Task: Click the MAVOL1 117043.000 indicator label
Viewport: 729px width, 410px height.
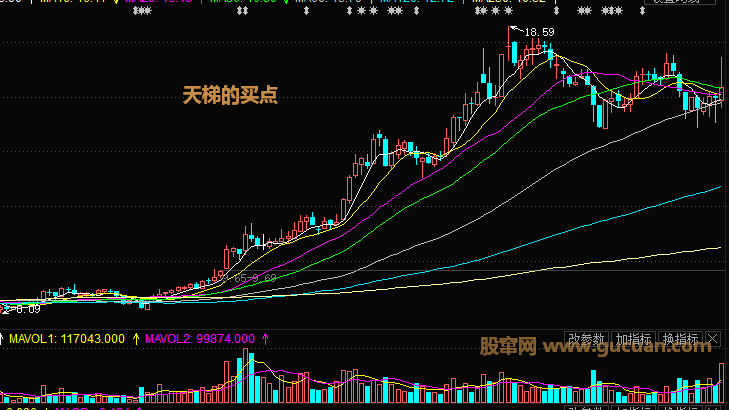Action: 67,339
